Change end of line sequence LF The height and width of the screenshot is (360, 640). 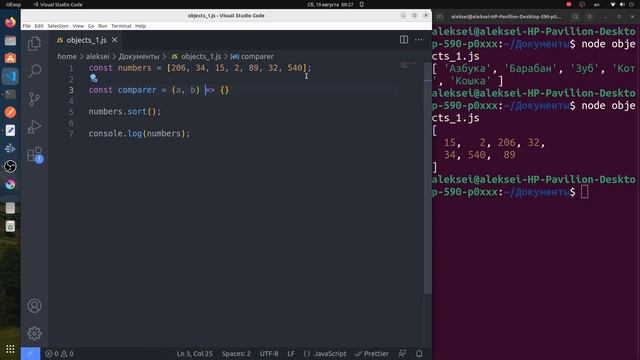(x=291, y=353)
